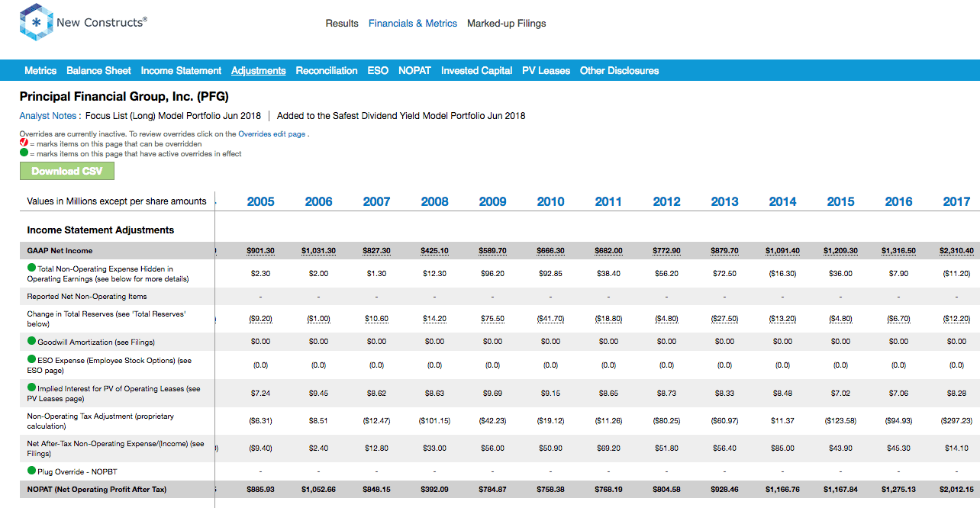Click the 2010 year column header
Screen dimensions: 980x508
click(x=550, y=201)
